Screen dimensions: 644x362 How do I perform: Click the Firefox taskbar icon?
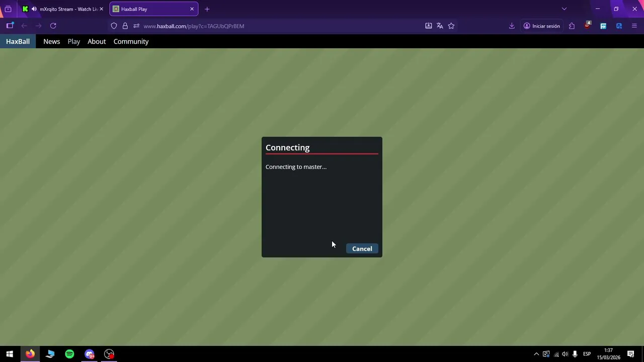[30, 354]
